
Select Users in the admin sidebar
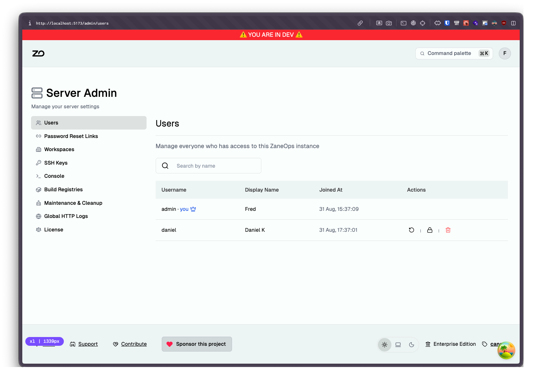pos(89,123)
